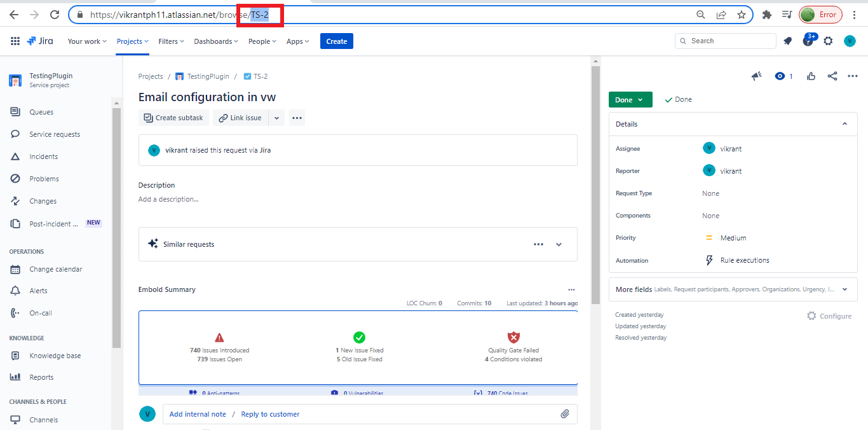The width and height of the screenshot is (868, 430).
Task: Share the issue using the share icon
Action: click(832, 76)
